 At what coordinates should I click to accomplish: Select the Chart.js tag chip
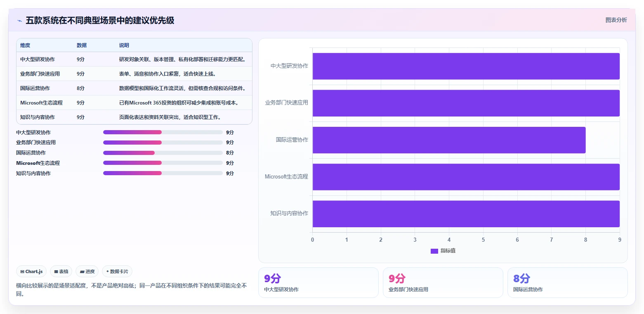pos(31,271)
